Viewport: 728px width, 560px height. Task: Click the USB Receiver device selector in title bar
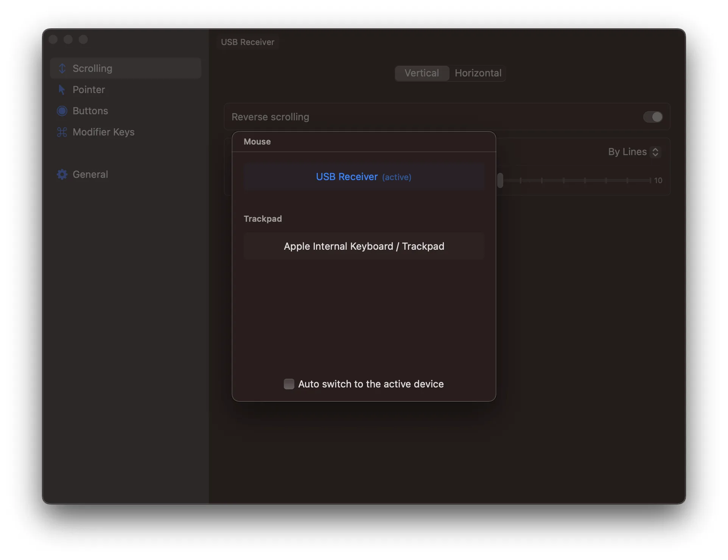tap(248, 42)
